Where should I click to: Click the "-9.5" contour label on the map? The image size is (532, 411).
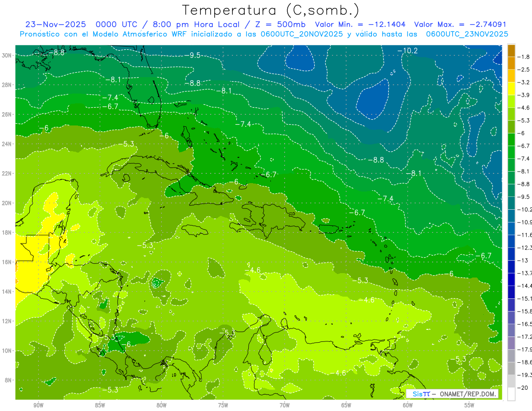(193, 55)
